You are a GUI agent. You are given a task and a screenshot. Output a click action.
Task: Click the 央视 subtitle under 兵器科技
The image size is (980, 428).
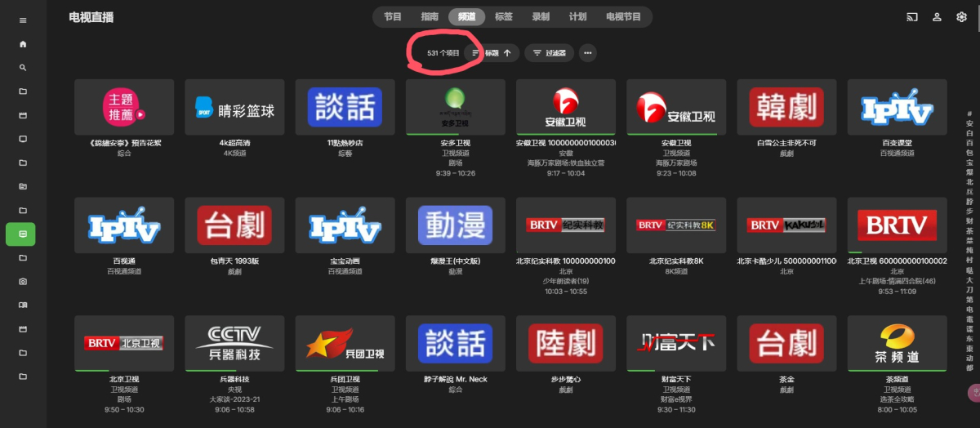[234, 390]
